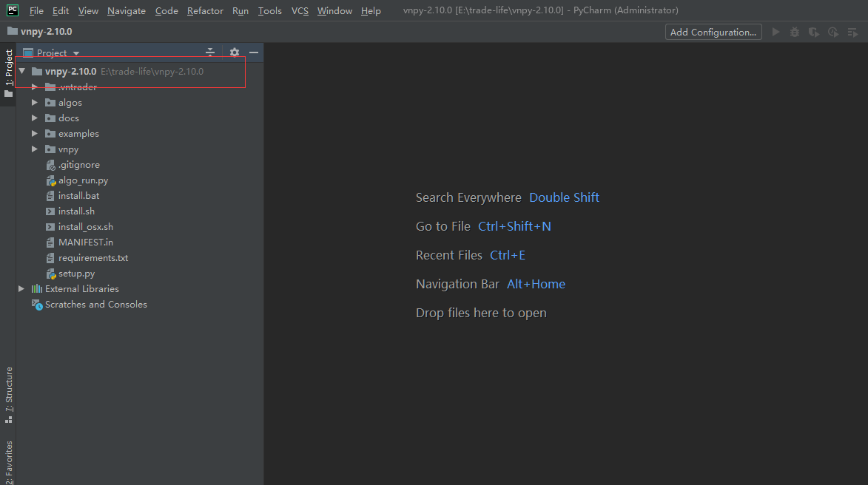Click the vnpy package folder icon
Viewport: 868px width, 485px height.
(x=50, y=149)
